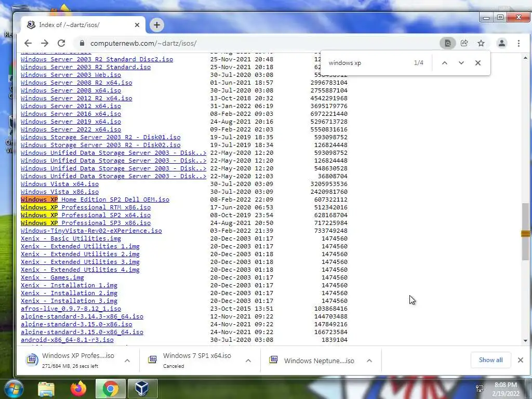
Task: Share this page via toolbar icon
Action: click(x=464, y=43)
